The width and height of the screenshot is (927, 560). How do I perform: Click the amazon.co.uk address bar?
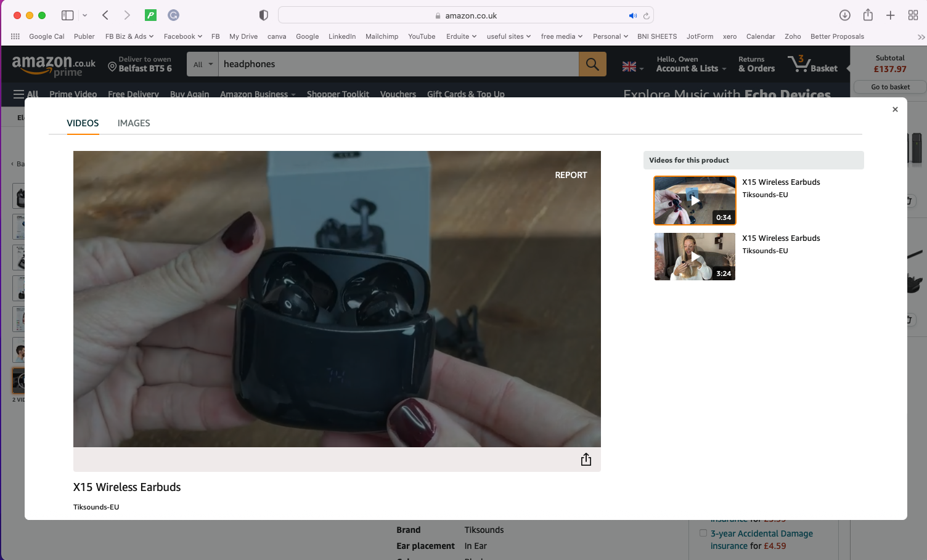coord(466,15)
